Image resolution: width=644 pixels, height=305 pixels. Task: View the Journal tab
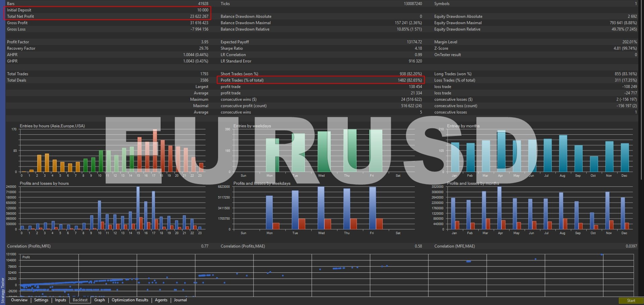point(180,300)
